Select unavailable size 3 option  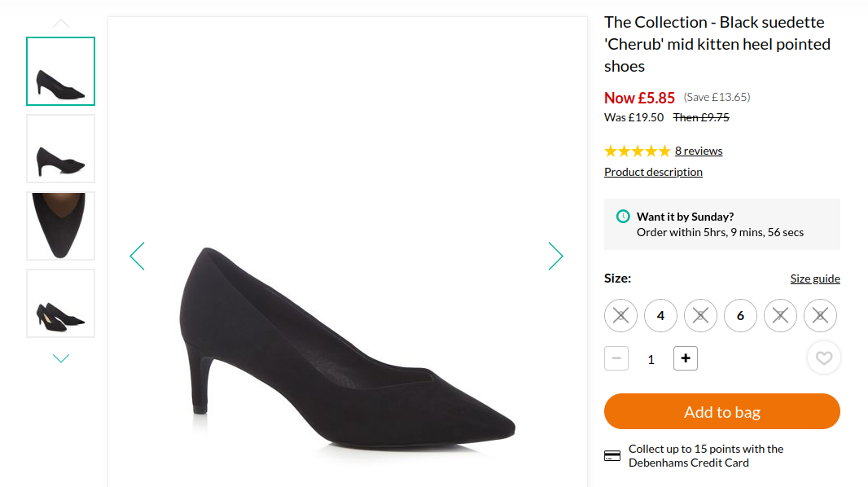pos(620,316)
